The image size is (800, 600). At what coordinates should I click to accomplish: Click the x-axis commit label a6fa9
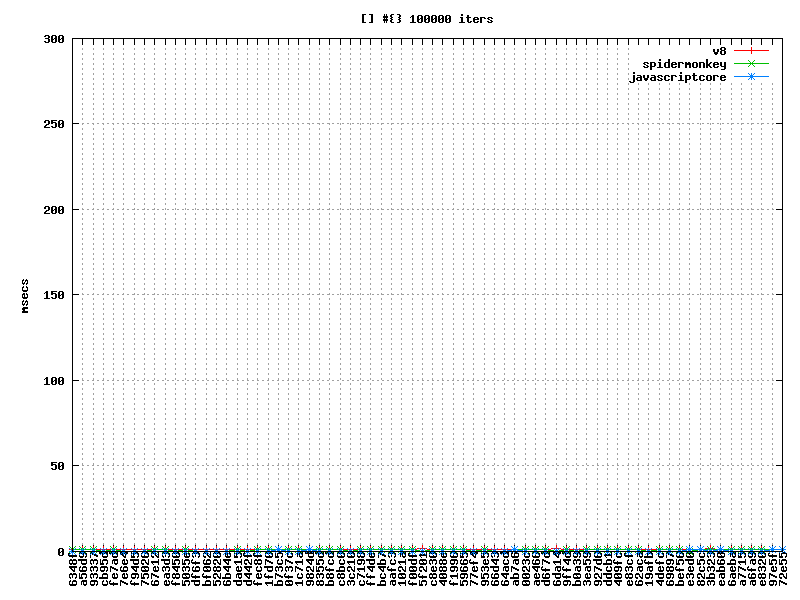click(x=752, y=568)
